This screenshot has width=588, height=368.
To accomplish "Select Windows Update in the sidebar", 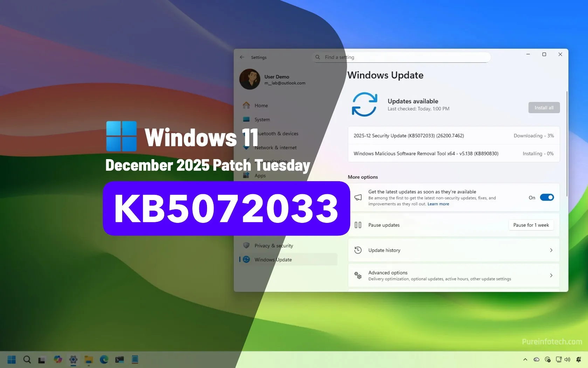I will [273, 260].
